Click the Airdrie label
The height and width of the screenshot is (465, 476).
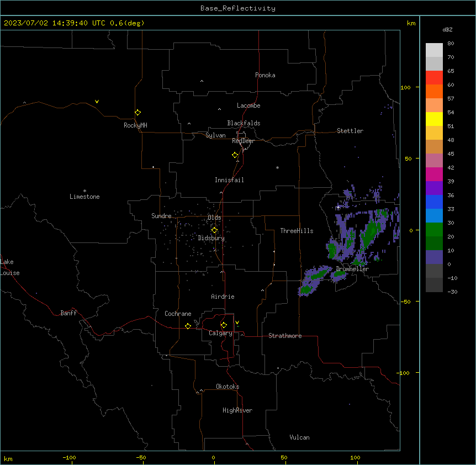223,297
